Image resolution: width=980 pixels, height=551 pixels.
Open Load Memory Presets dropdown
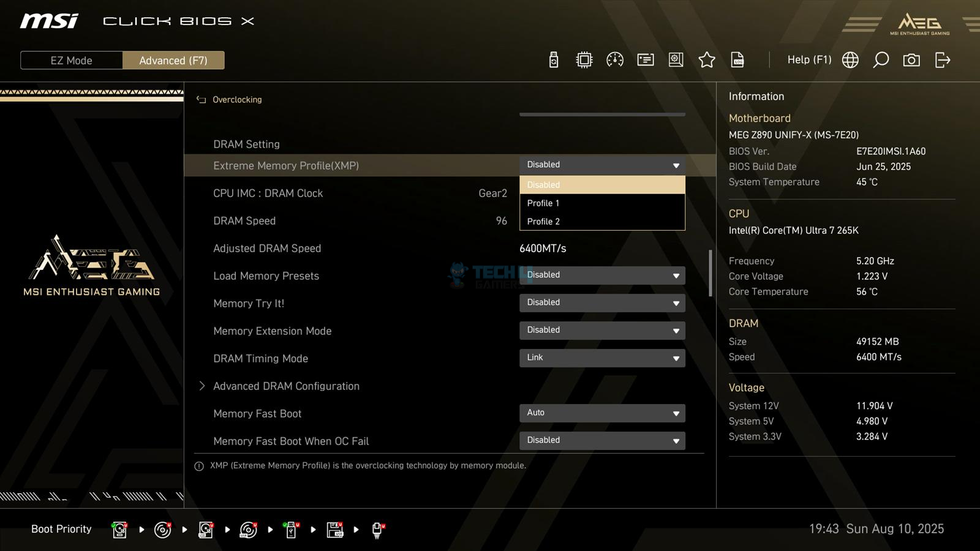click(602, 275)
